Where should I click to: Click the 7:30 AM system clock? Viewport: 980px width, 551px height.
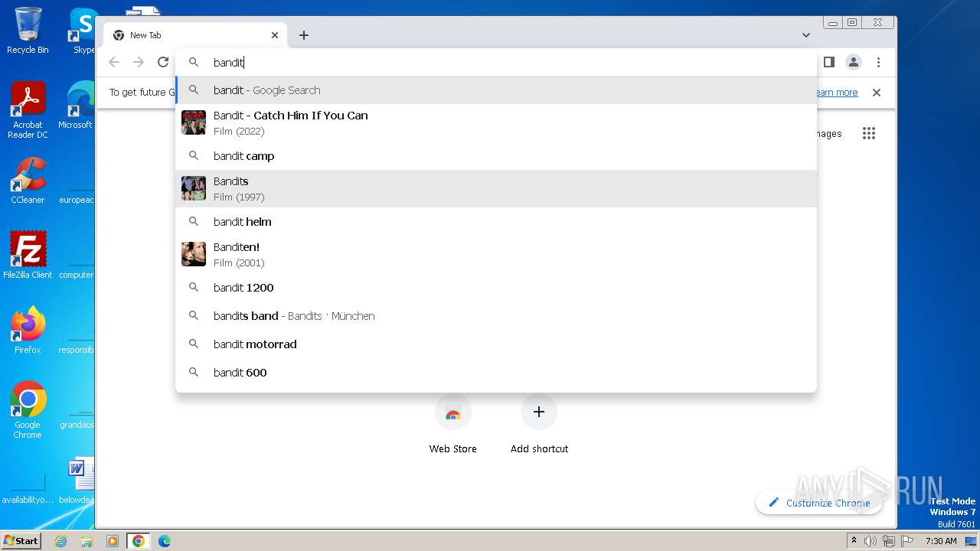pos(941,541)
